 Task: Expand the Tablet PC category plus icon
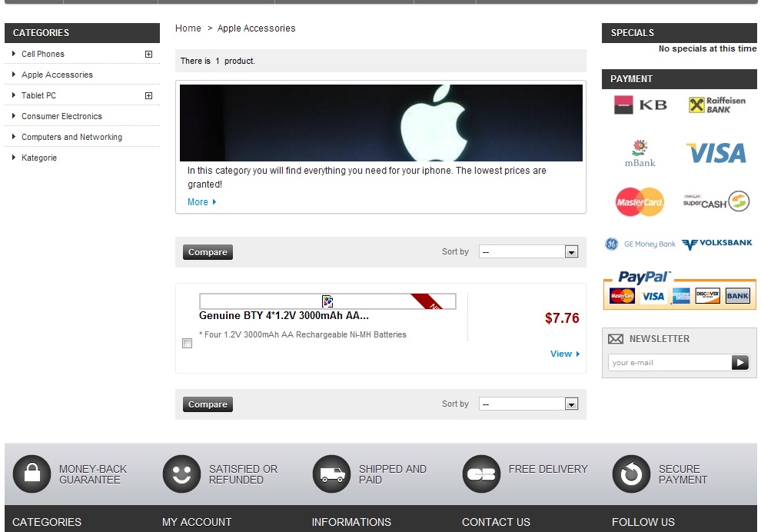(148, 95)
